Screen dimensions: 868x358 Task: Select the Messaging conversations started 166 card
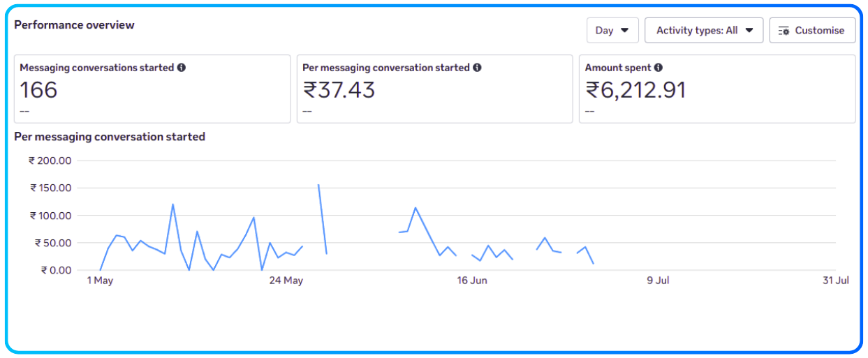pos(152,89)
